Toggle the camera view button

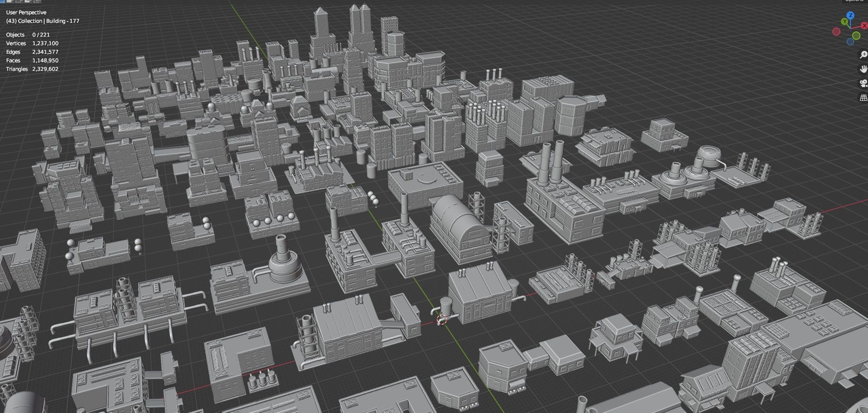coord(863,84)
